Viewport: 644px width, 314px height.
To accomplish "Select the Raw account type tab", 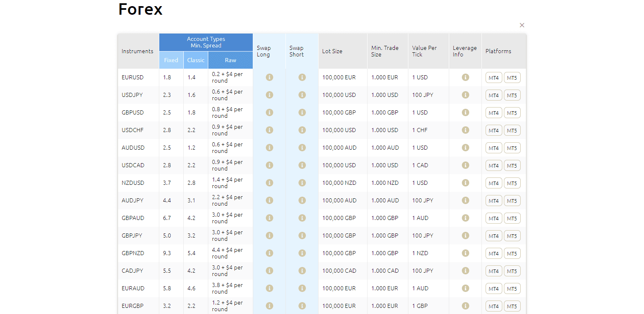I will (x=230, y=60).
